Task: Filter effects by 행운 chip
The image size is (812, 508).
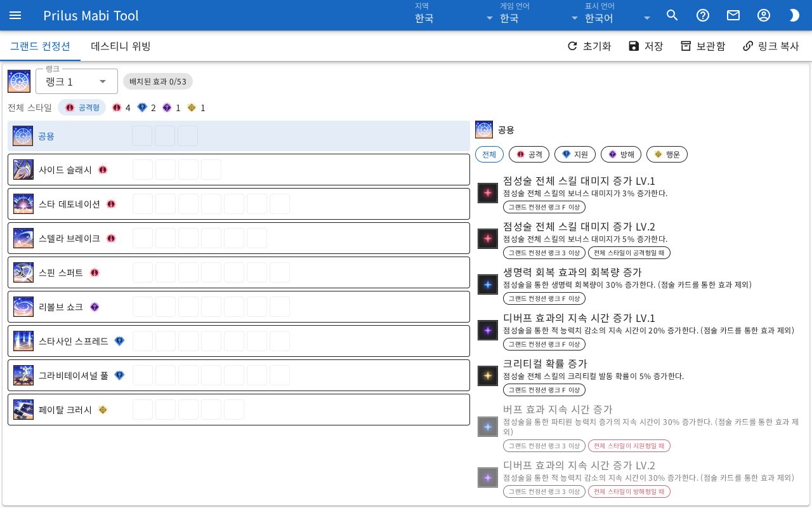Action: click(x=667, y=154)
